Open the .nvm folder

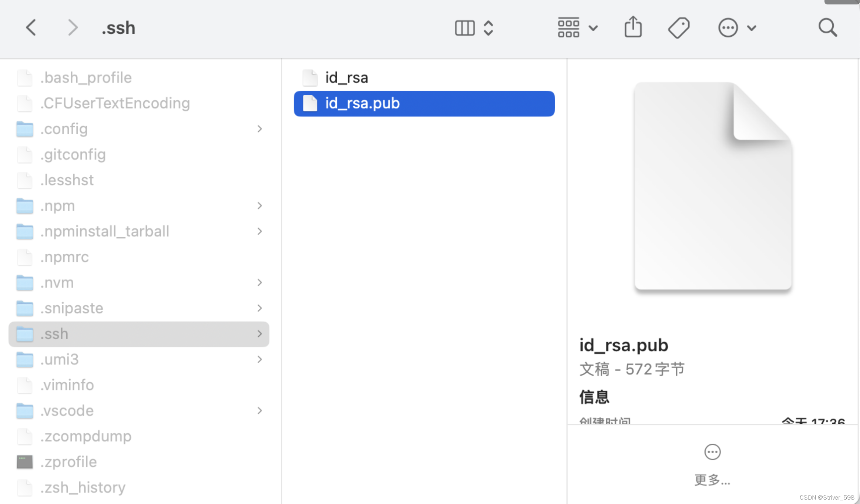[57, 283]
